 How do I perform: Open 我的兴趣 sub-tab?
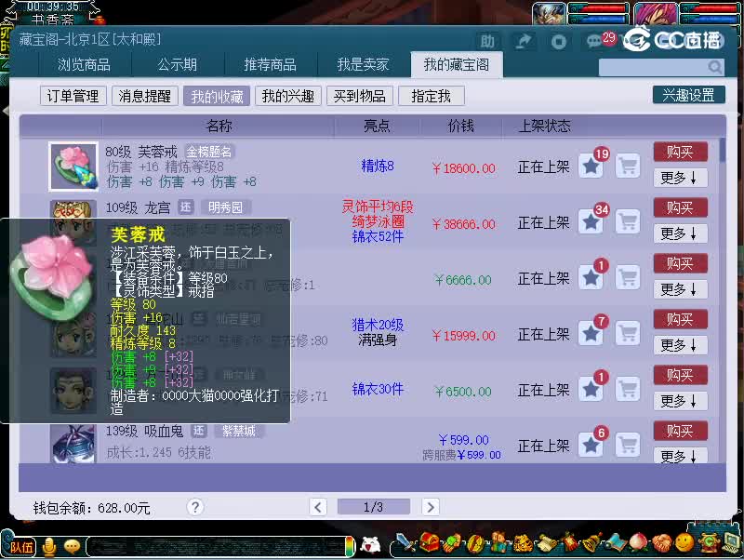pos(288,96)
